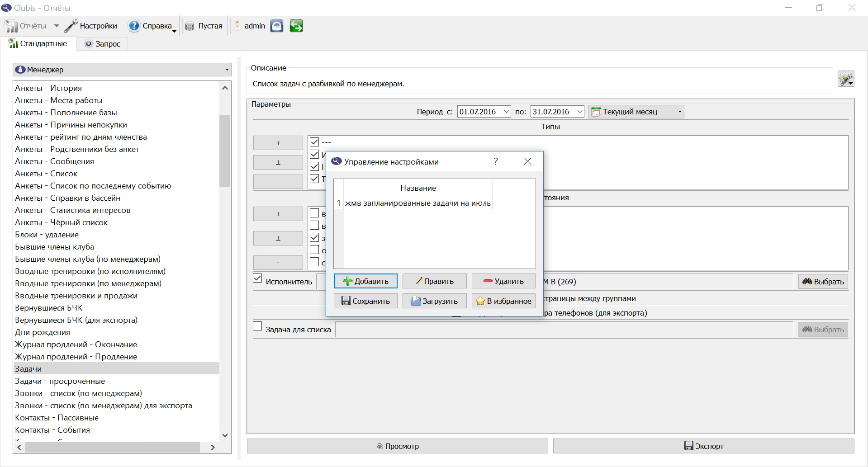Screen dimensions: 868x467
Task: Open the Текущий месяц period dropdown
Action: point(636,112)
